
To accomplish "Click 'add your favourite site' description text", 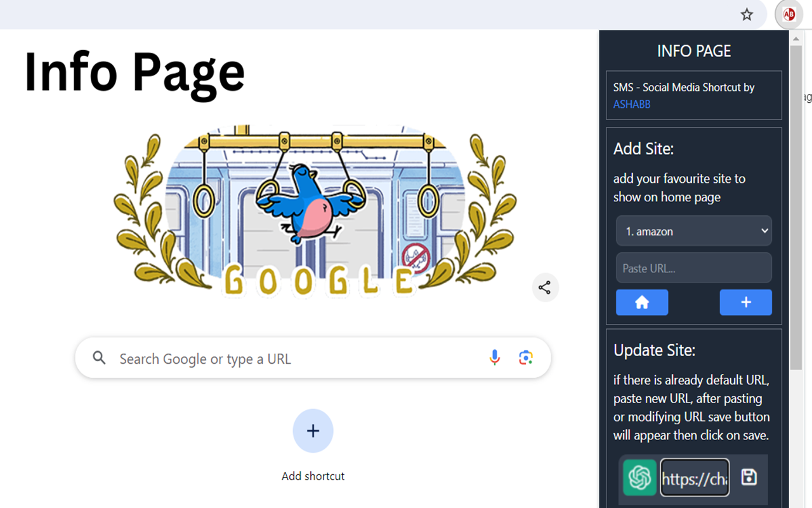I will pos(679,188).
